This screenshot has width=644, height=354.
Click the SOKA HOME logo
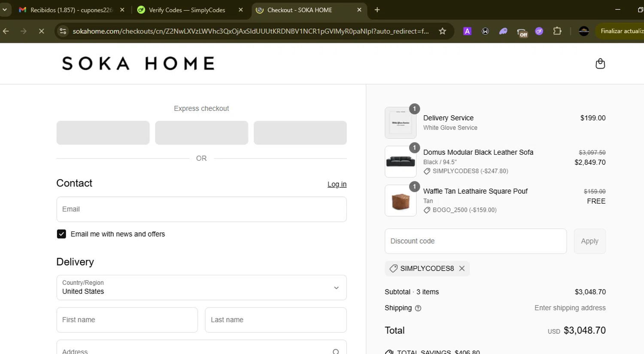138,64
